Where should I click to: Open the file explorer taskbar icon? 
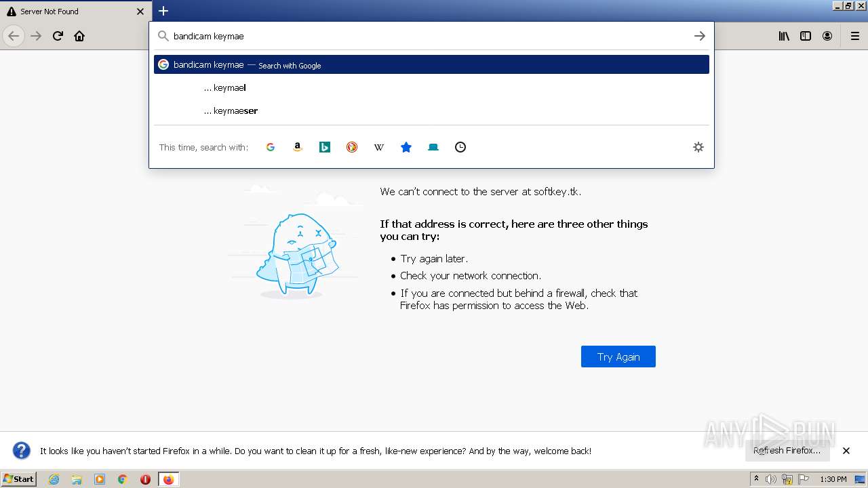click(77, 479)
